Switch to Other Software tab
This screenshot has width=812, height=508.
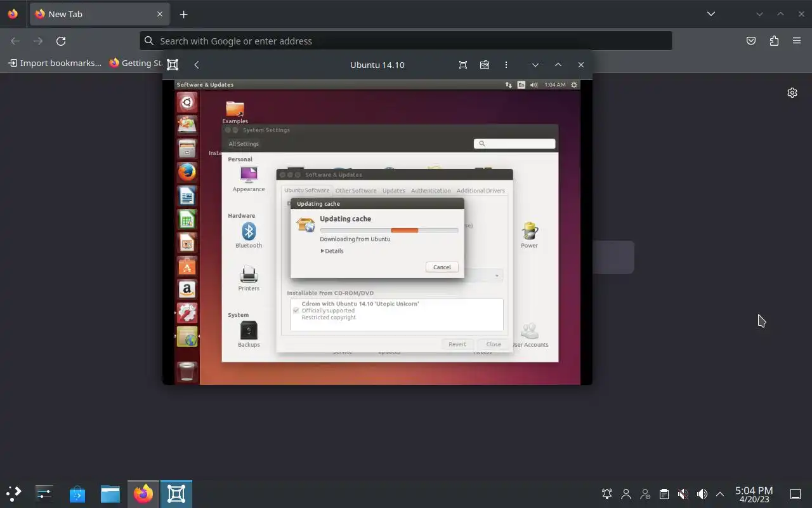point(356,190)
